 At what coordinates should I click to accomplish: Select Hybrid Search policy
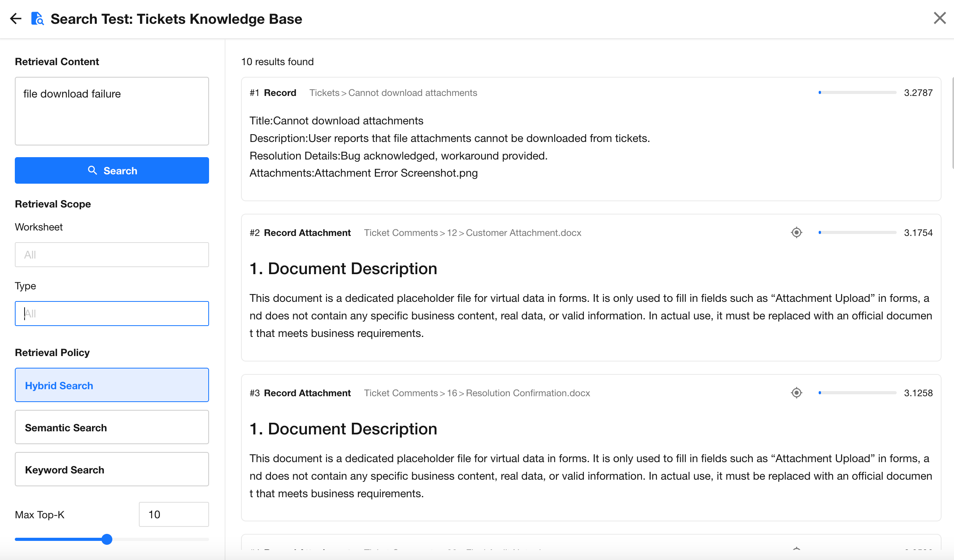click(112, 385)
